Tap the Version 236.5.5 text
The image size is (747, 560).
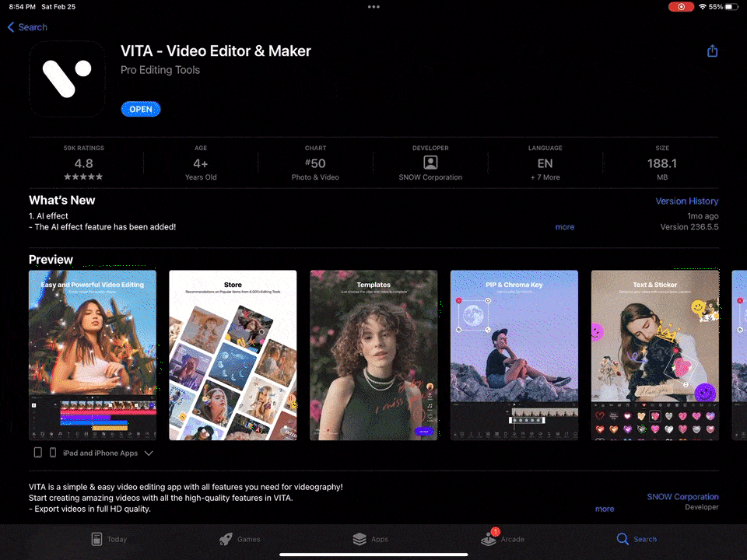point(689,227)
